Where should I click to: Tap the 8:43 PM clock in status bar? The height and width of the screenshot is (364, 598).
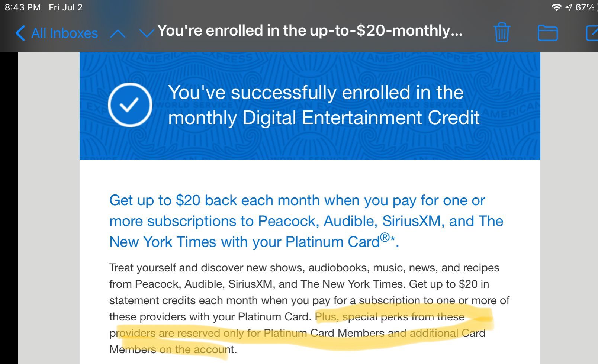click(x=23, y=7)
